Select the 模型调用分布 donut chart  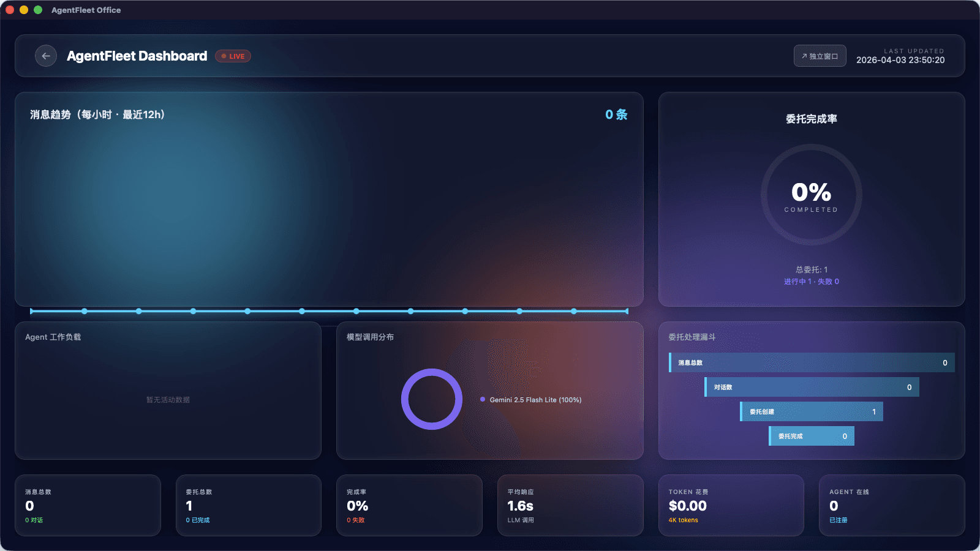click(431, 399)
